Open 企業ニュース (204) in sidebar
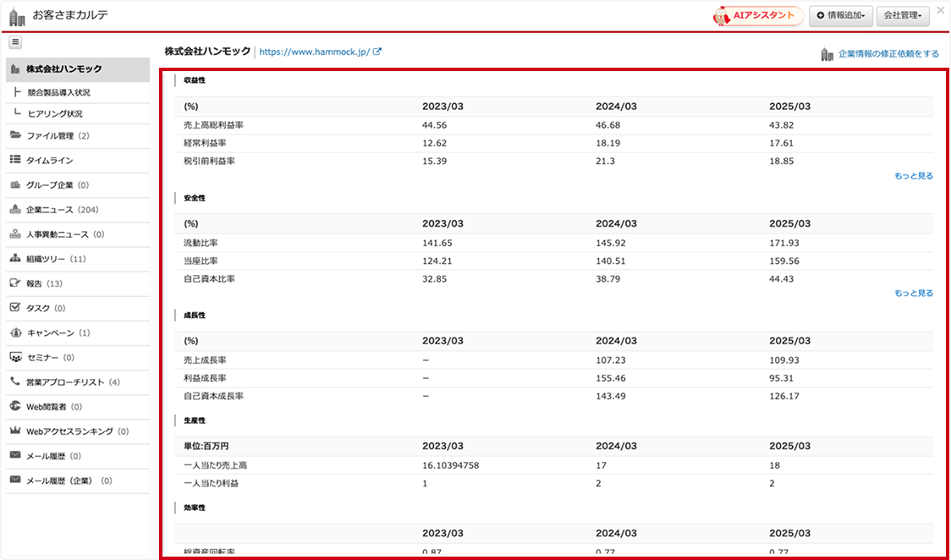The height and width of the screenshot is (560, 951). [x=63, y=210]
